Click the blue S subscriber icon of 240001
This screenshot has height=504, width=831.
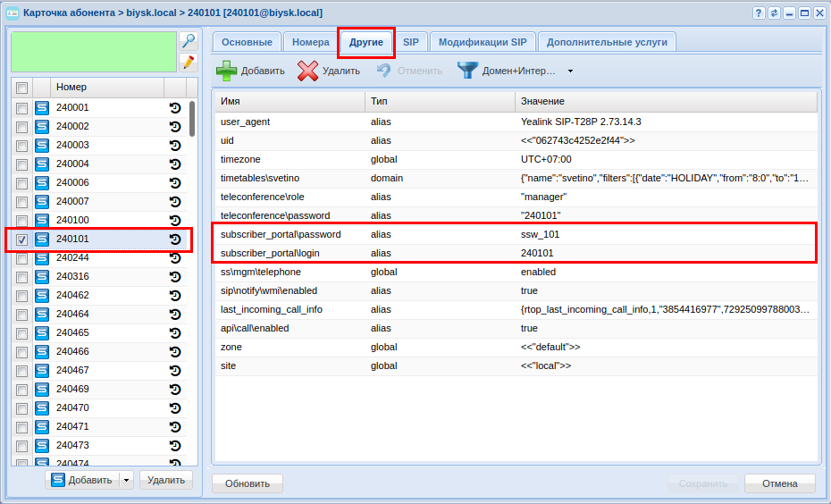tap(42, 107)
